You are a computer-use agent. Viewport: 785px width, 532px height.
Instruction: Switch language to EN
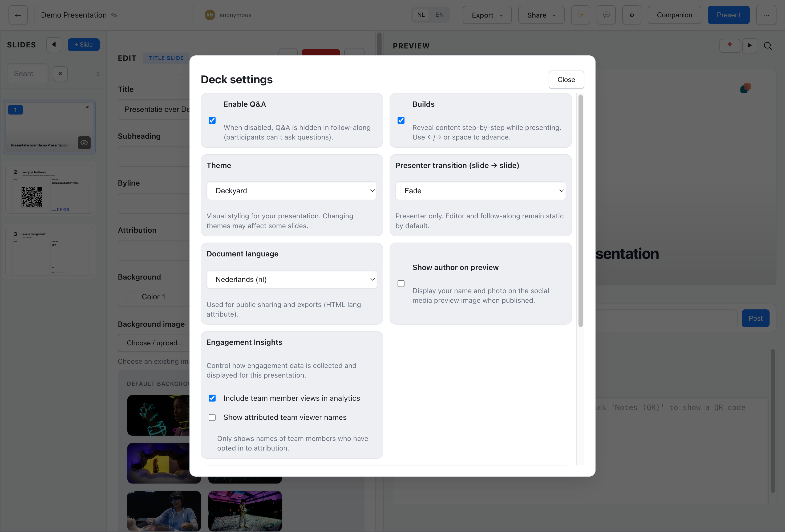tap(439, 15)
